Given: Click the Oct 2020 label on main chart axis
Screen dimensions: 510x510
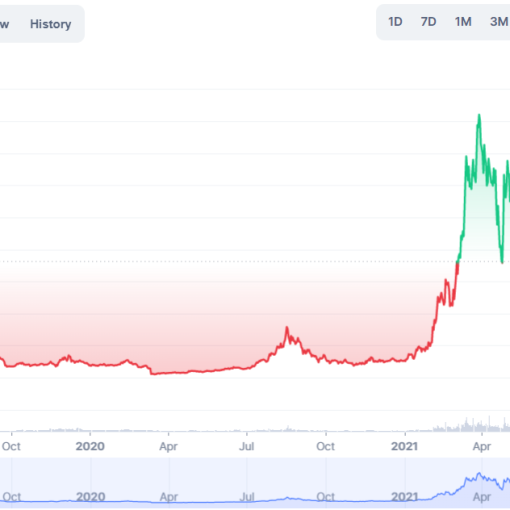Looking at the screenshot, I should tap(326, 446).
